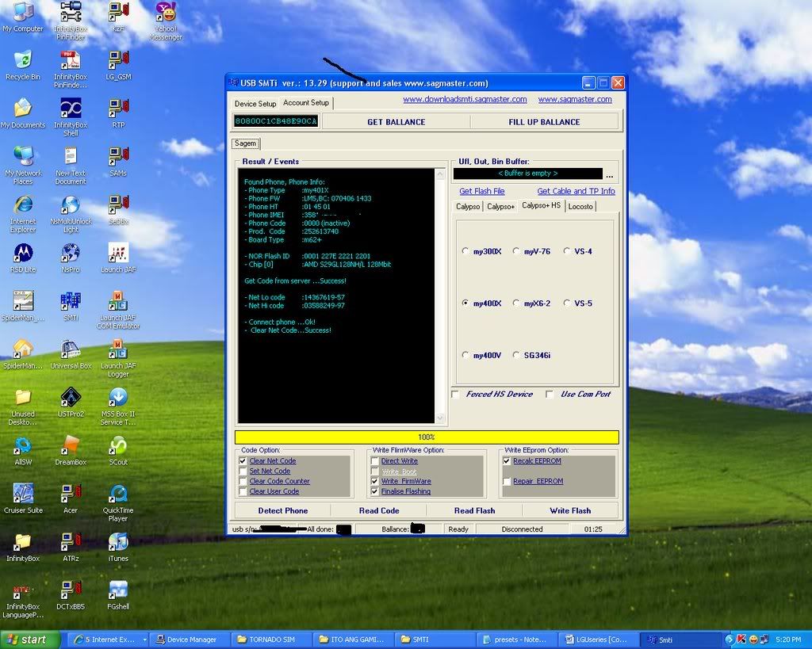
Task: Toggle Clear Net Code checkbox
Action: pyautogui.click(x=243, y=460)
